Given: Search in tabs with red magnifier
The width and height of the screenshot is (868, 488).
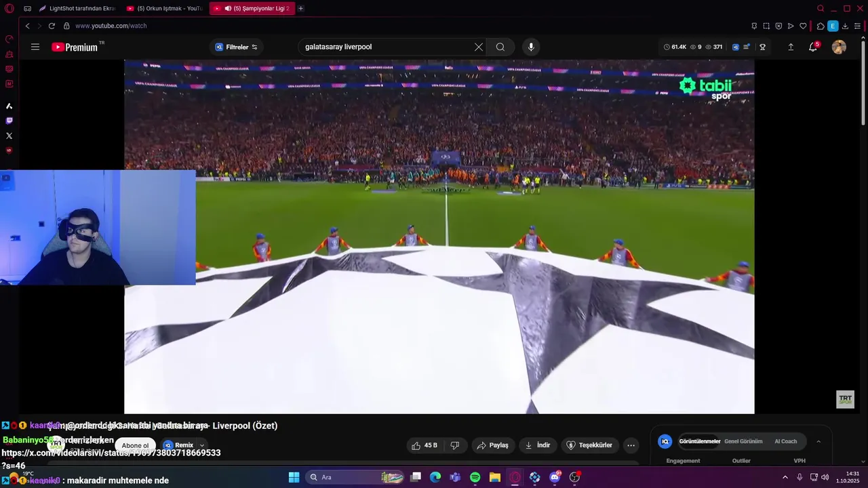Looking at the screenshot, I should (x=821, y=8).
